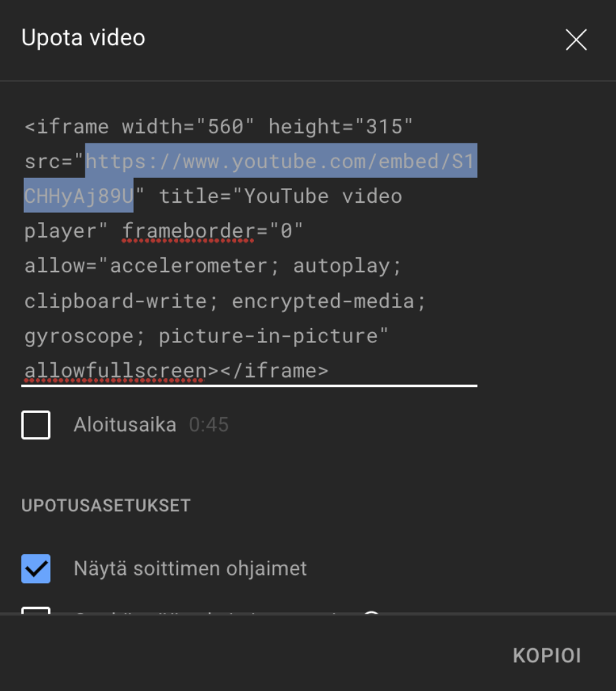Image resolution: width=616 pixels, height=691 pixels.
Task: Enable the Aloitusaika checkbox
Action: pyautogui.click(x=36, y=425)
